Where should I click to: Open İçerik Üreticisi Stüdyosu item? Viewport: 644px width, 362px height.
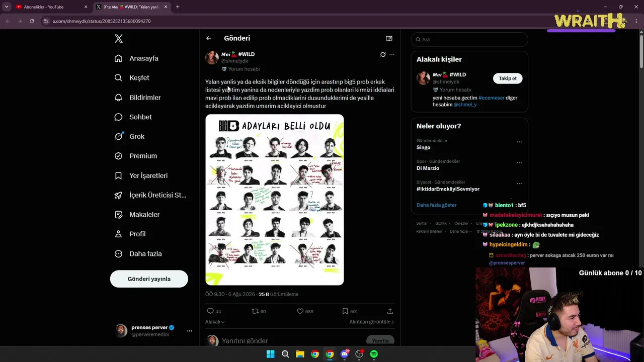point(150,195)
